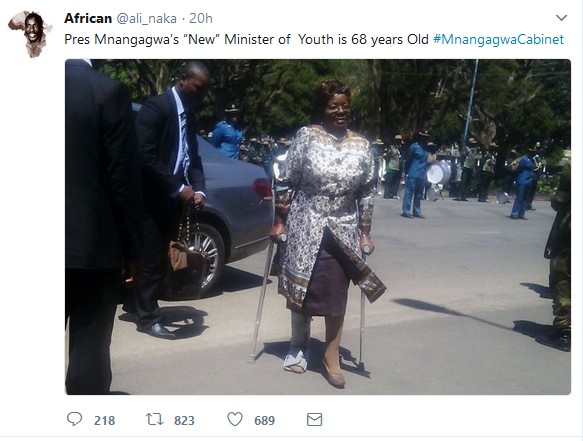View the 823 retweets count

[184, 421]
